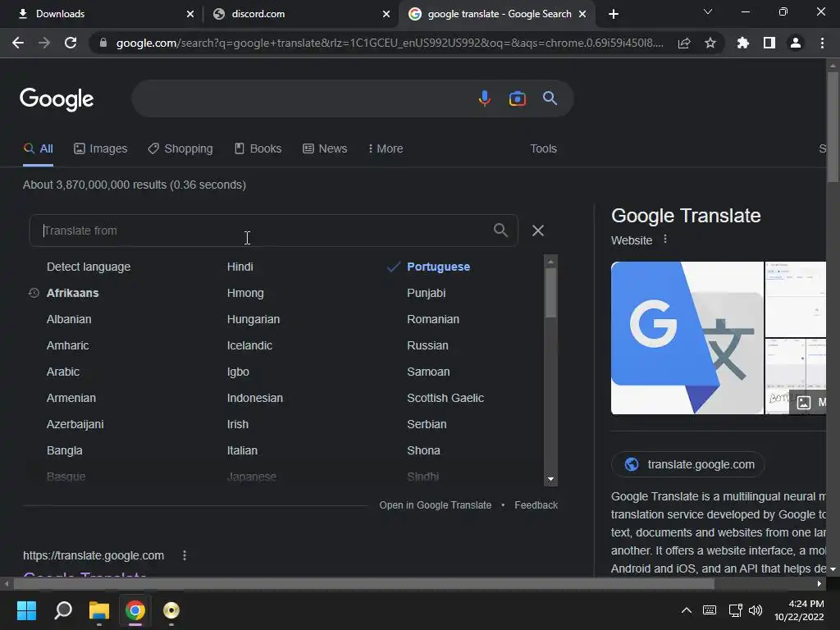This screenshot has width=840, height=630.
Task: Select the Images search tab
Action: click(x=101, y=149)
